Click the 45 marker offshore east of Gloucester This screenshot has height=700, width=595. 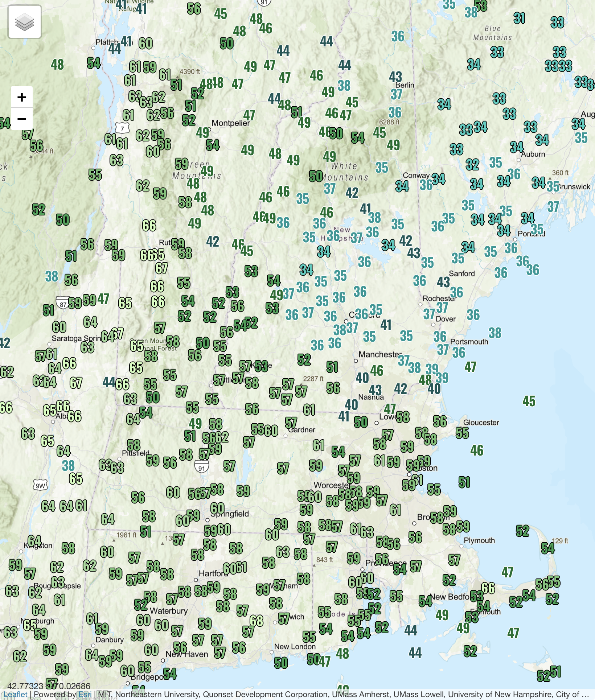(529, 401)
